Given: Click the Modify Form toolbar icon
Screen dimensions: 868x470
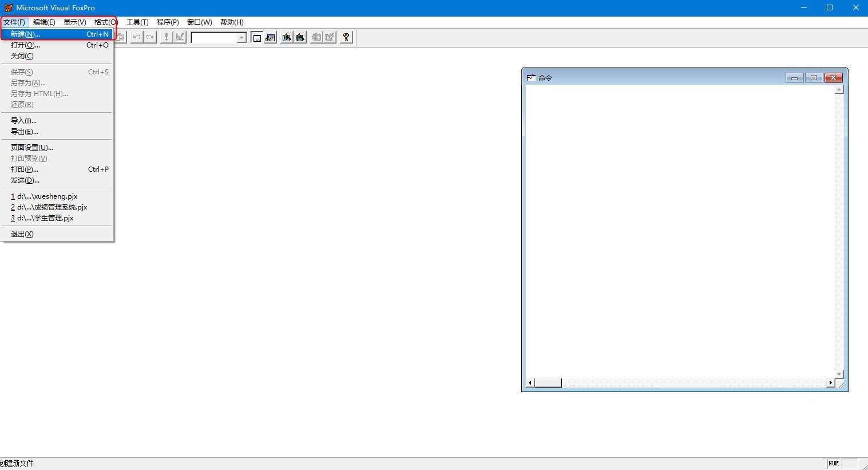Looking at the screenshot, I should coord(180,37).
